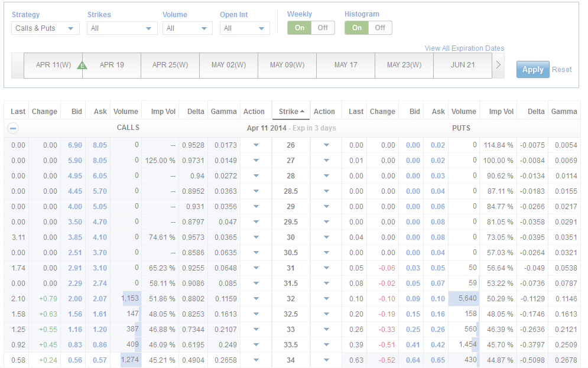Open the Open Int filter dropdown
Image resolution: width=588 pixels, height=368 pixels.
245,28
